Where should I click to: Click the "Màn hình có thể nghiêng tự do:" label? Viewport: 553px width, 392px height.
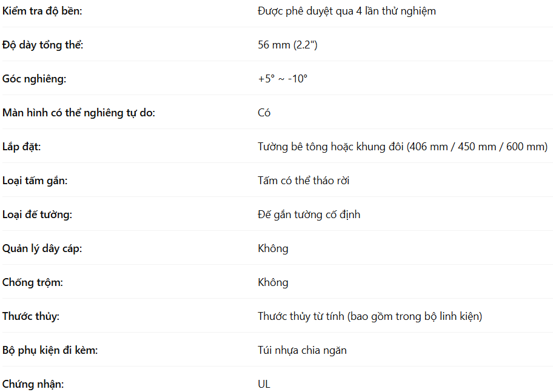(79, 113)
